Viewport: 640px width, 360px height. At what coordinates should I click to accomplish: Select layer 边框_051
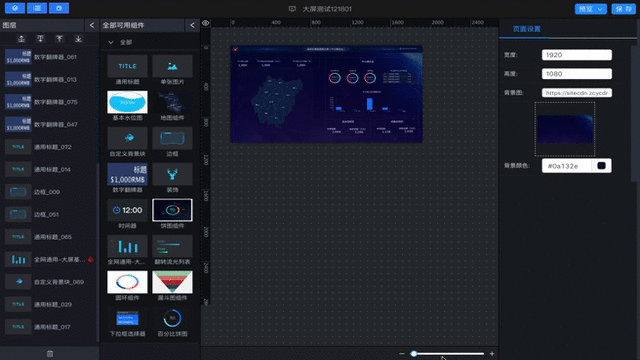[49, 214]
